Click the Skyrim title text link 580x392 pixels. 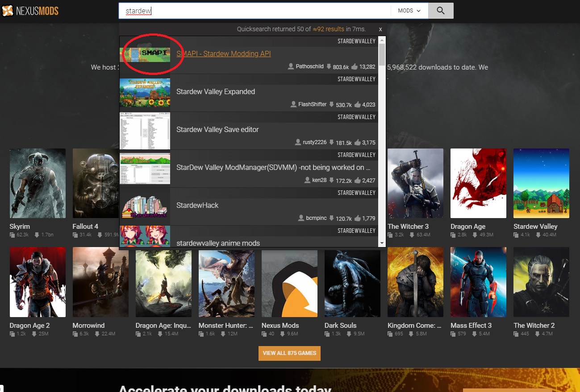(20, 227)
